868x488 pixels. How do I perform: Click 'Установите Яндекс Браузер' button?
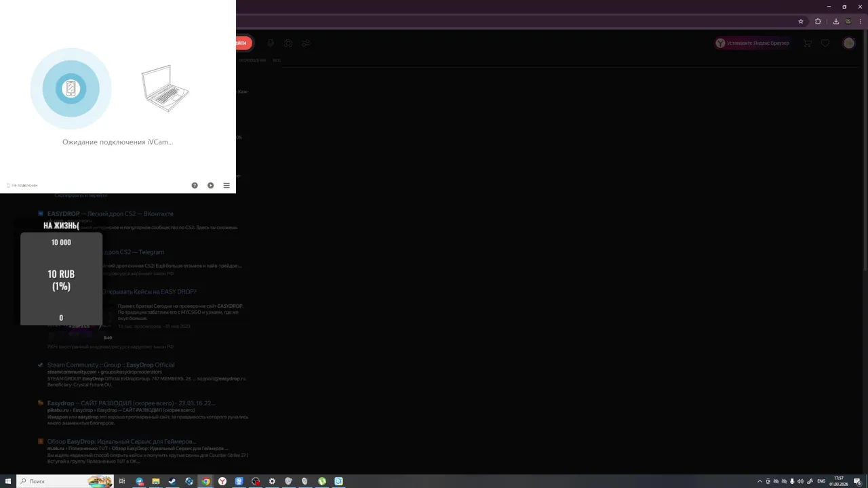pyautogui.click(x=752, y=43)
